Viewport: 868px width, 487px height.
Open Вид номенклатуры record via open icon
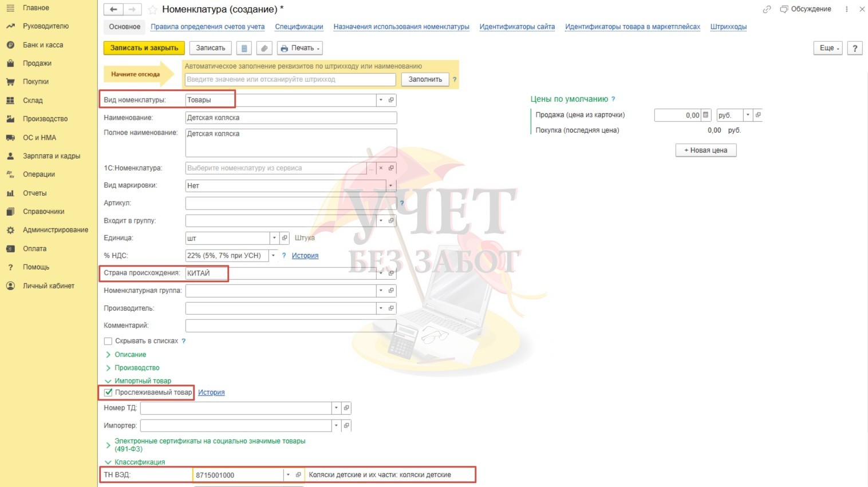tap(391, 100)
